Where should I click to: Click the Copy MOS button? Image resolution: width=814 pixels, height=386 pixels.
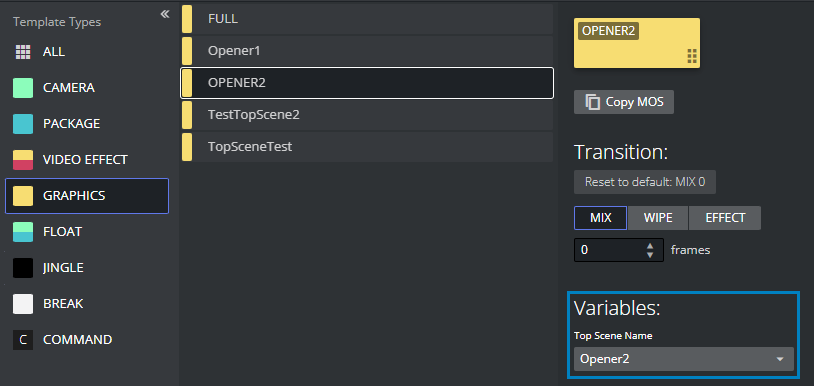[623, 102]
